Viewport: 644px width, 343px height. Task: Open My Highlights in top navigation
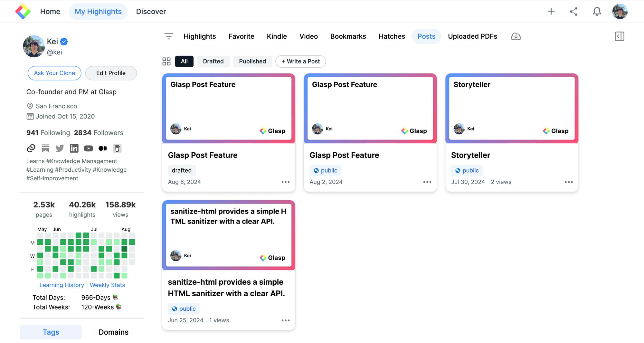(x=98, y=12)
